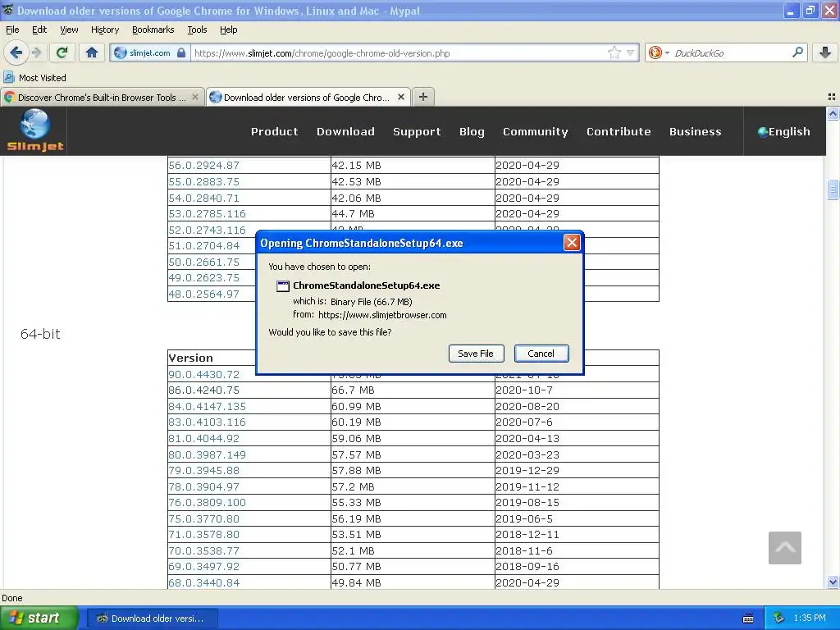
Task: Click the slimjet.com site identity badge
Action: (149, 53)
